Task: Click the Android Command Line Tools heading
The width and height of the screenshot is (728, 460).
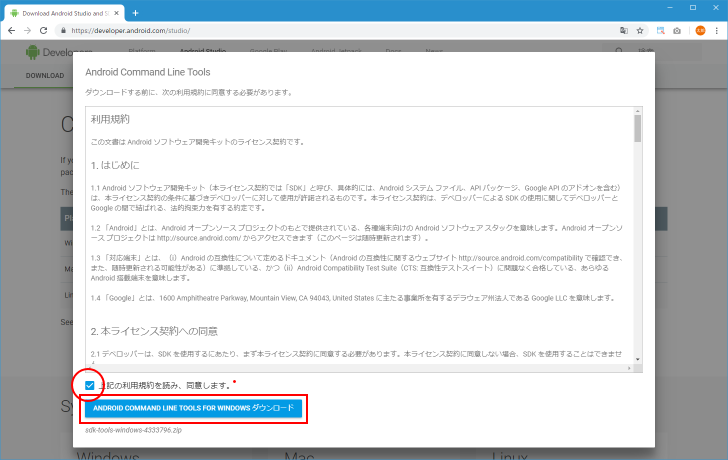Action: [x=148, y=72]
